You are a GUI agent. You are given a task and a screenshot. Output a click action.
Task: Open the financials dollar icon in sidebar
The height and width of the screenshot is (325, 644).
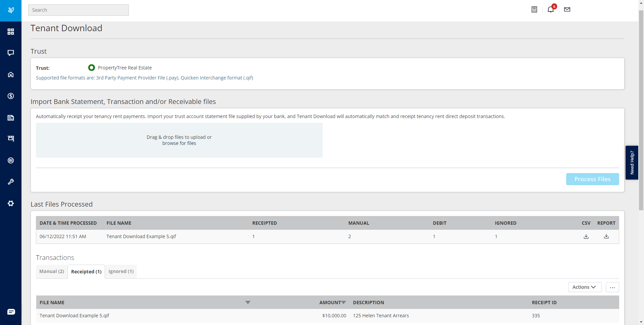pos(11,96)
